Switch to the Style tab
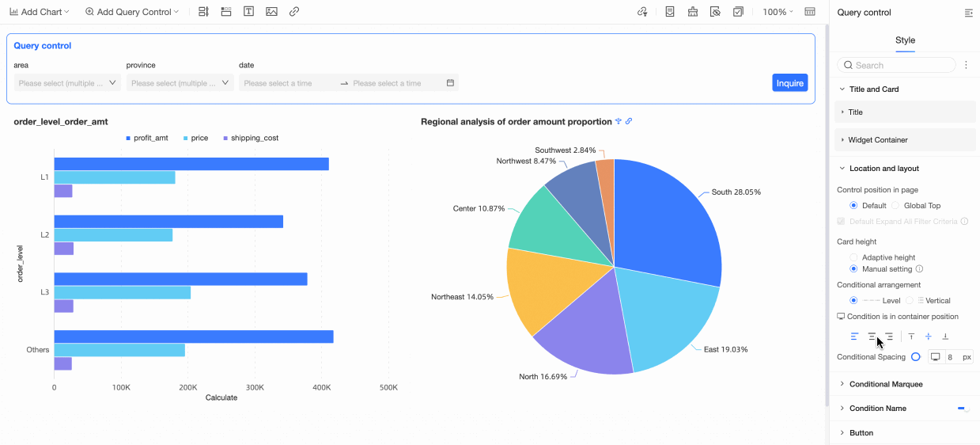980x445 pixels. click(x=905, y=40)
